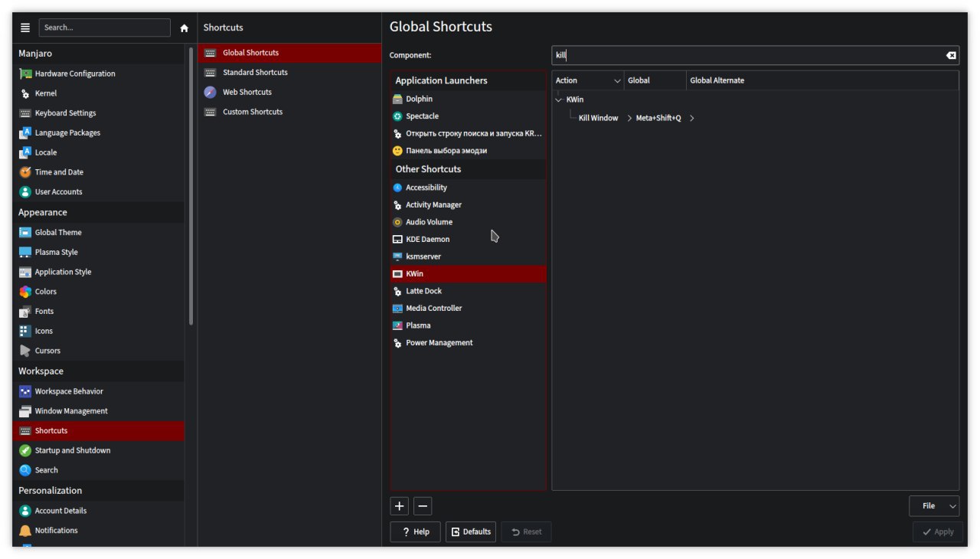Screen dimensions: 980x559
Task: Click the Global column header
Action: click(655, 80)
